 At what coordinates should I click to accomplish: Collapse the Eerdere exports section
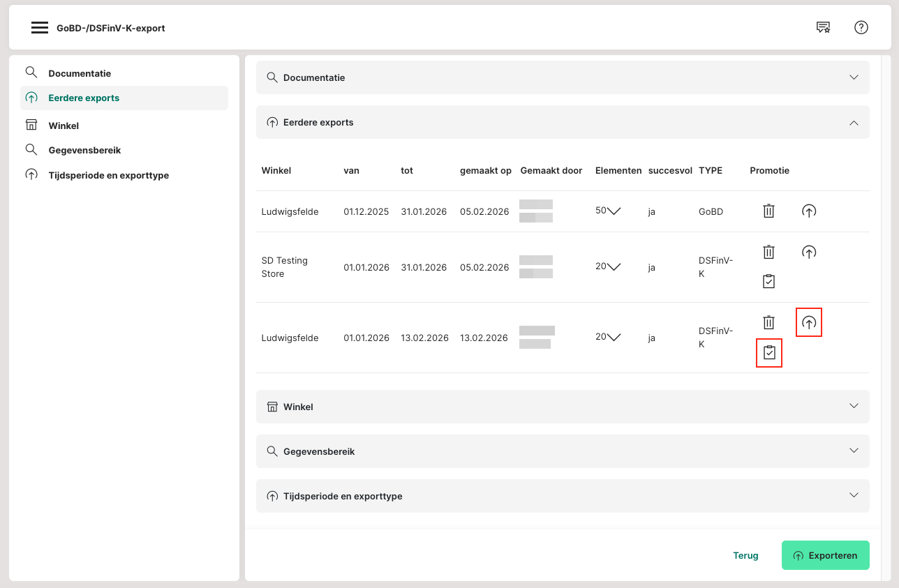[854, 122]
